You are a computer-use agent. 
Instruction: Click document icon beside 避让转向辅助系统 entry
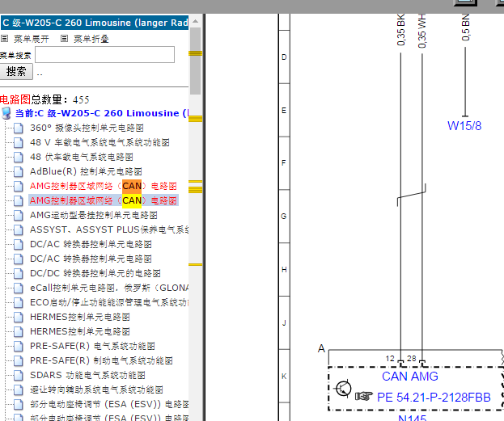[19, 389]
